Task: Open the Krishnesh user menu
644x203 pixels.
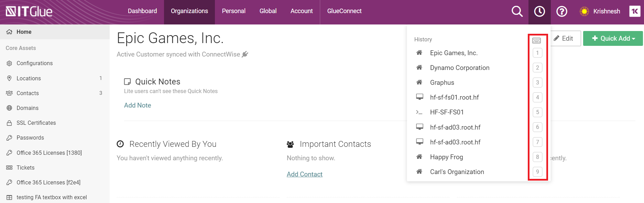Action: pos(607,11)
